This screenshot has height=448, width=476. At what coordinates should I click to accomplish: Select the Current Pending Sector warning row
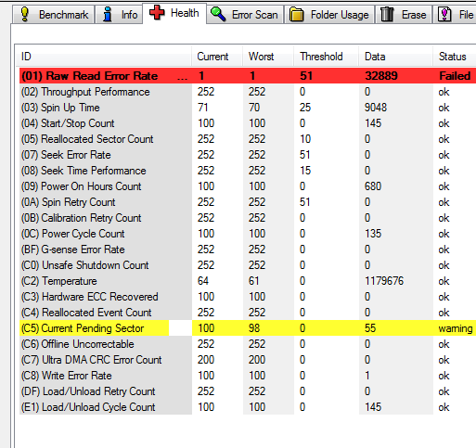(248, 328)
